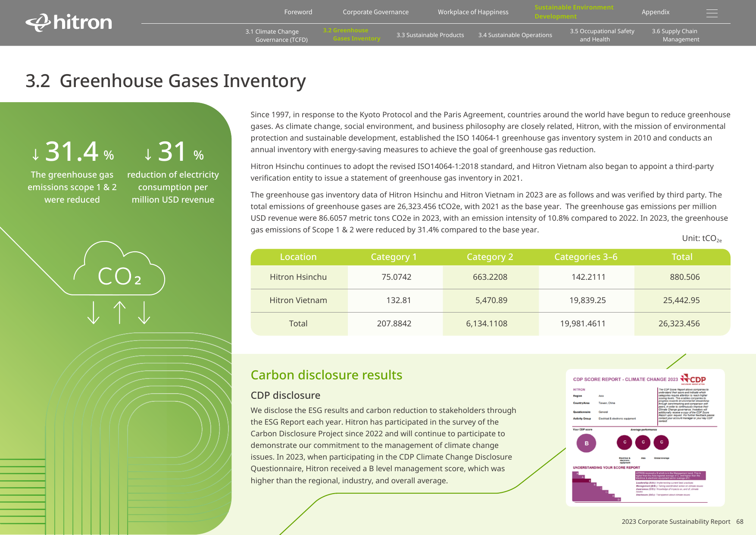Click the 2023 Corporate Sustainability Report footer
This screenshot has height=535, width=756.
676,522
